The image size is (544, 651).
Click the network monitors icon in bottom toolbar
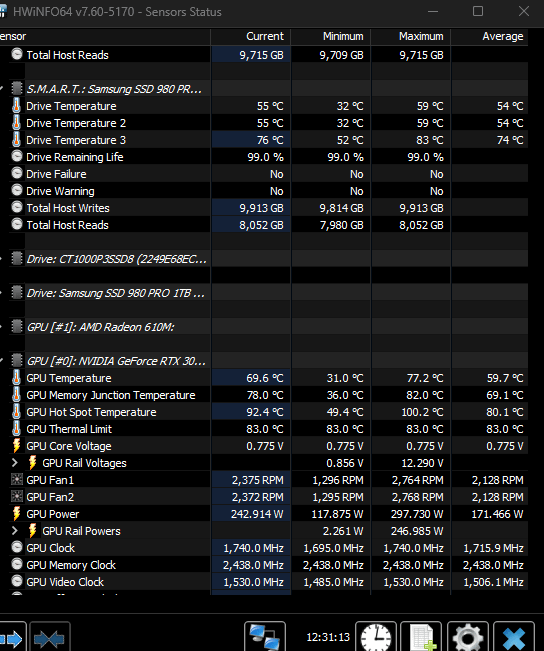[x=265, y=636]
